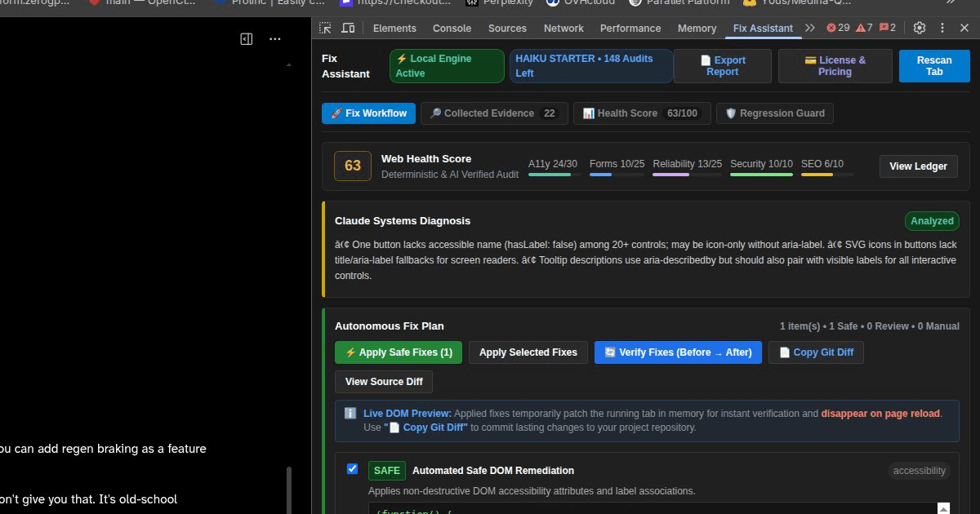Click the 63 health score badge
Image resolution: width=980 pixels, height=514 pixels.
353,166
